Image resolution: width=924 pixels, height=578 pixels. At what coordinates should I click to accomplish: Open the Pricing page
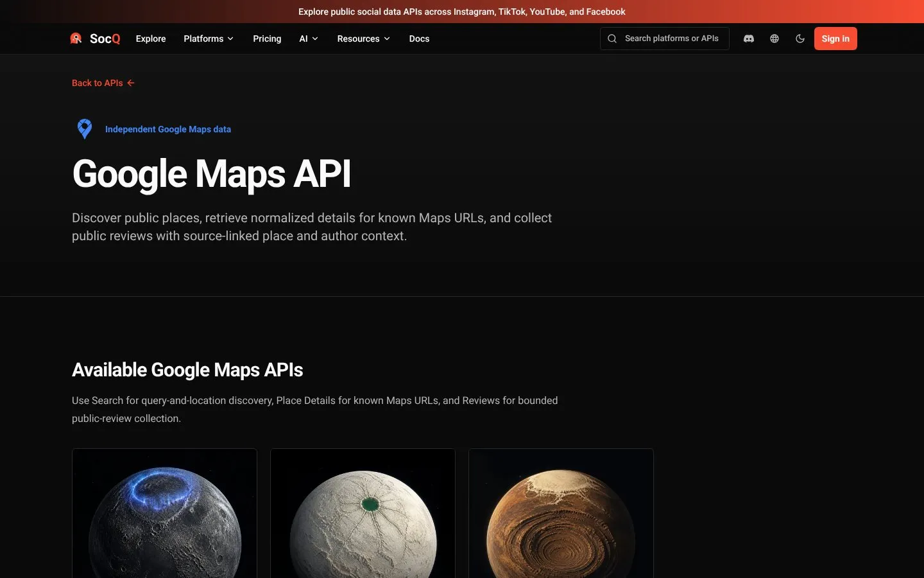point(267,39)
